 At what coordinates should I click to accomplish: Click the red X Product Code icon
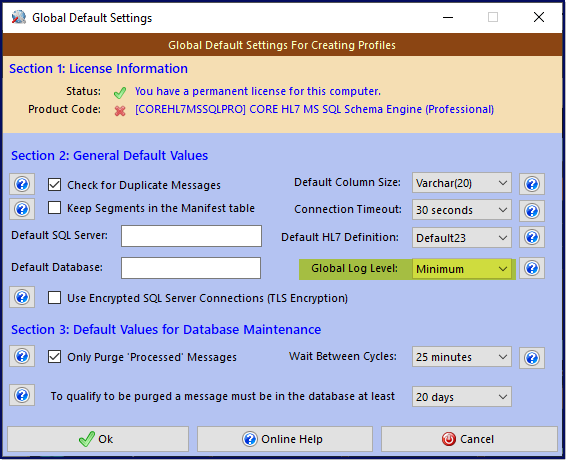pyautogui.click(x=120, y=111)
